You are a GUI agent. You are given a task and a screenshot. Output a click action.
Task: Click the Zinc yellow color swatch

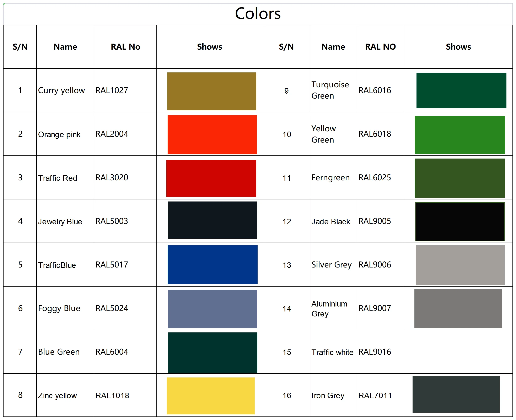pyautogui.click(x=210, y=396)
